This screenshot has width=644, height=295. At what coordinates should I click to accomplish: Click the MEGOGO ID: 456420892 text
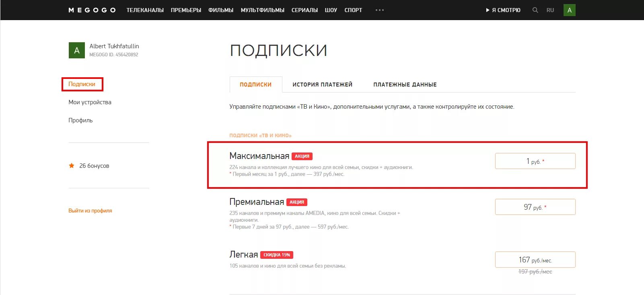point(114,55)
